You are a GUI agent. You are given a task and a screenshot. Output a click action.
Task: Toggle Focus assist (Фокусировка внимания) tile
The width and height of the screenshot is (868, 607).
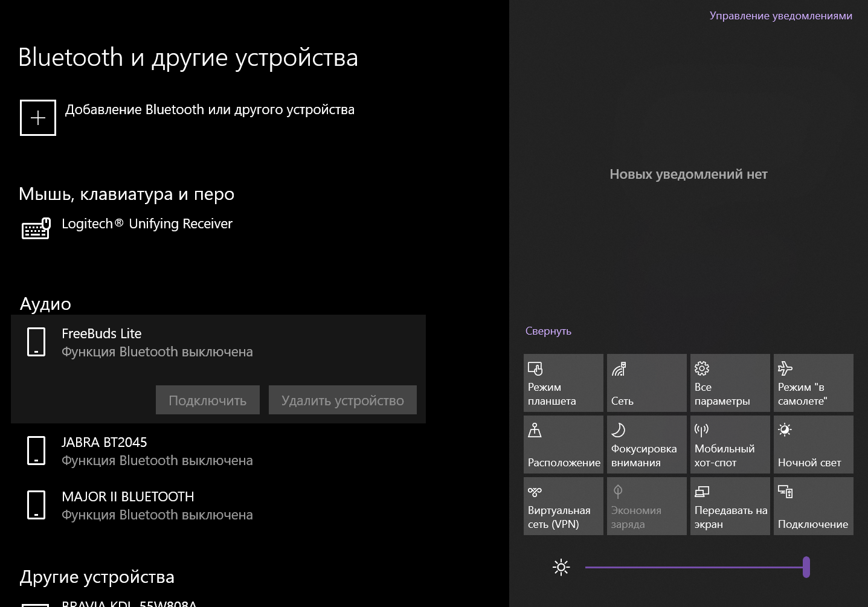tap(647, 445)
